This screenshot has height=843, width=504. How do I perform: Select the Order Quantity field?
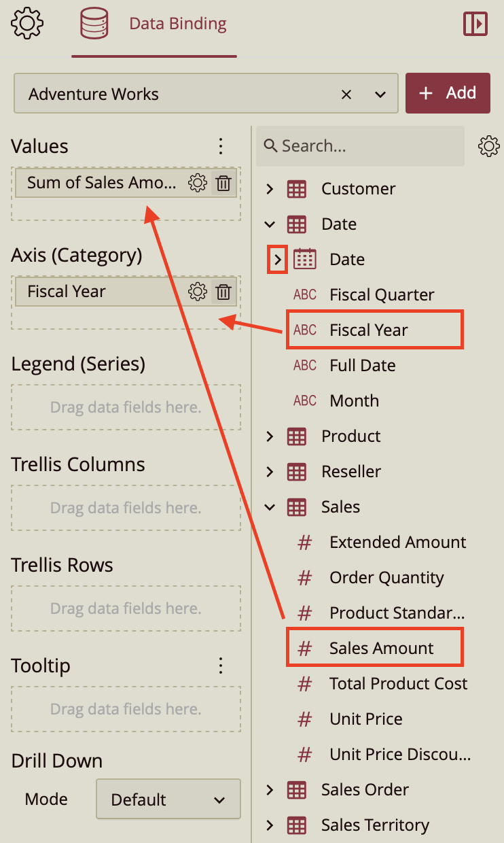[387, 577]
